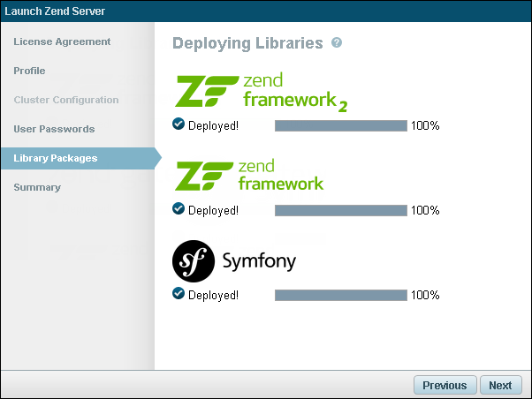Go to the Profile step
Screen dimensions: 532x399
[x=29, y=71]
